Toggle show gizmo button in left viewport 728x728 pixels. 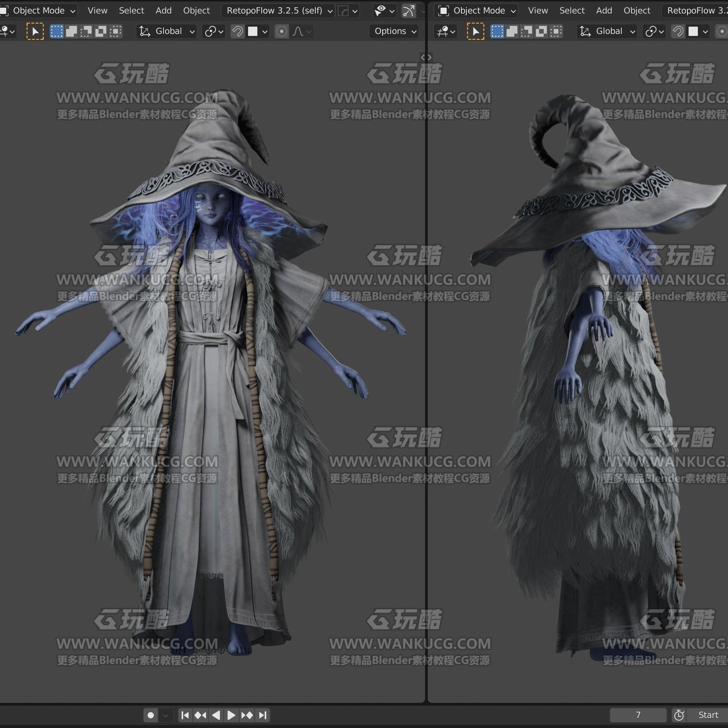click(x=409, y=11)
